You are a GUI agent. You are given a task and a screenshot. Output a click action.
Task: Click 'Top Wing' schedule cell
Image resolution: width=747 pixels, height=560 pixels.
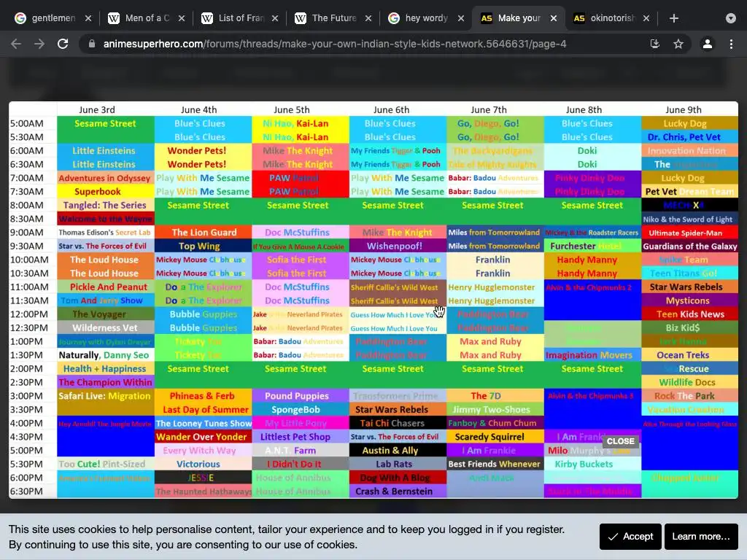(204, 246)
